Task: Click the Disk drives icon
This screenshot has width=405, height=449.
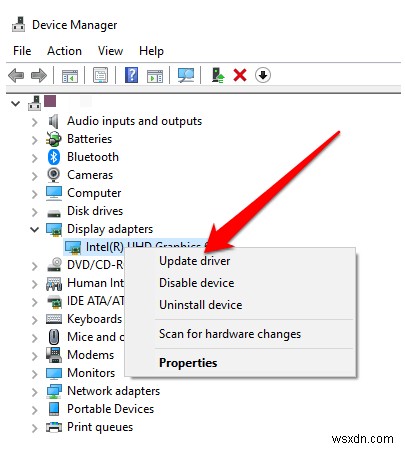Action: pos(54,213)
